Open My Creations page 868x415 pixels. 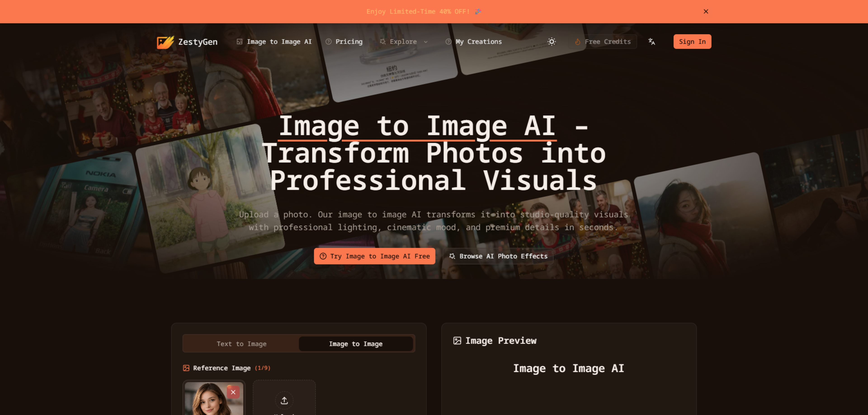coord(473,41)
